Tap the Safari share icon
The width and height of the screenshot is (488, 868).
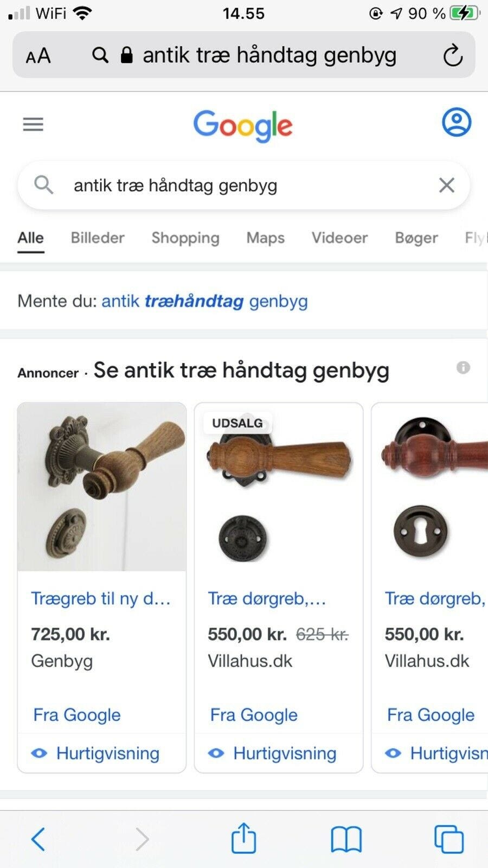243,838
